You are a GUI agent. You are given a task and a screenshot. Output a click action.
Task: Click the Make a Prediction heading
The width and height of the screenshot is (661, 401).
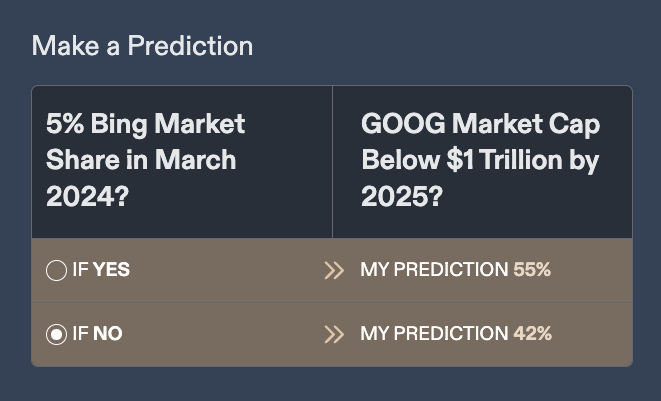(142, 46)
